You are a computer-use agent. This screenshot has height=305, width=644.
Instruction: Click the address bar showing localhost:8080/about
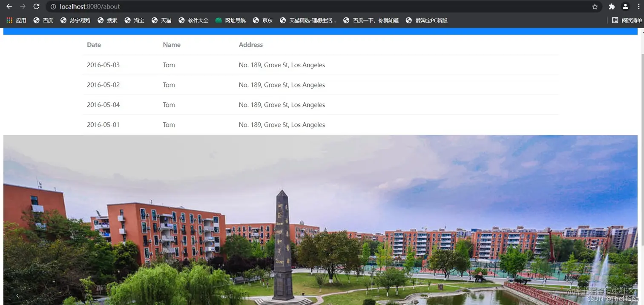(x=324, y=6)
